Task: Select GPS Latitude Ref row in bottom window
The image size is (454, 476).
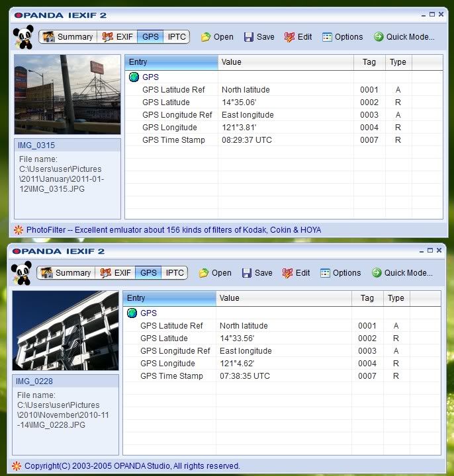Action: pos(282,326)
